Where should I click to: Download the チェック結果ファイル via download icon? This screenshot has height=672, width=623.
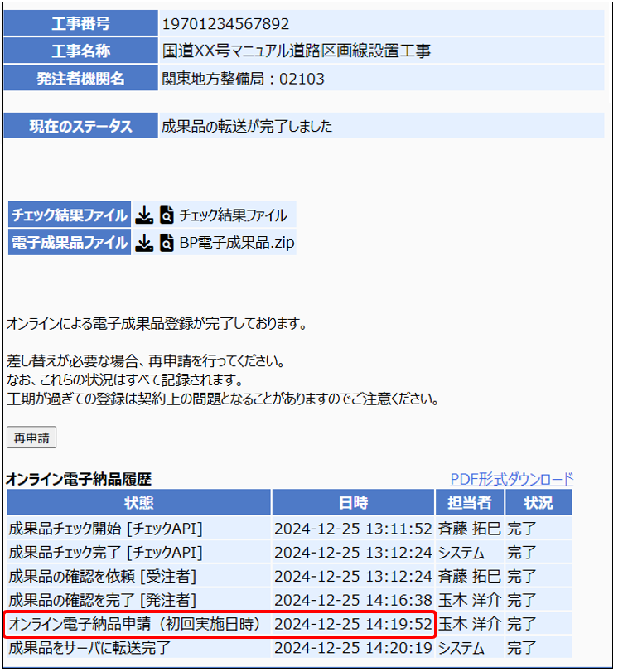(144, 215)
